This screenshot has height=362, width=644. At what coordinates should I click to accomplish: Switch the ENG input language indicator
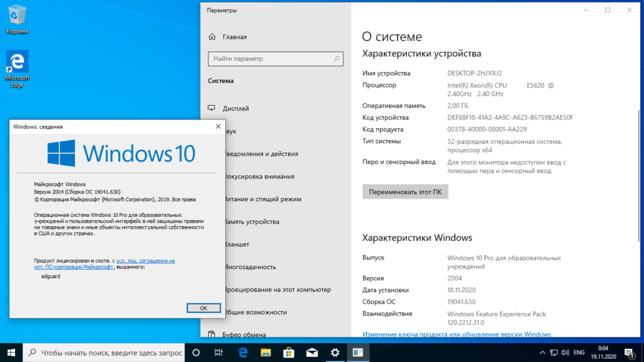[x=579, y=353]
